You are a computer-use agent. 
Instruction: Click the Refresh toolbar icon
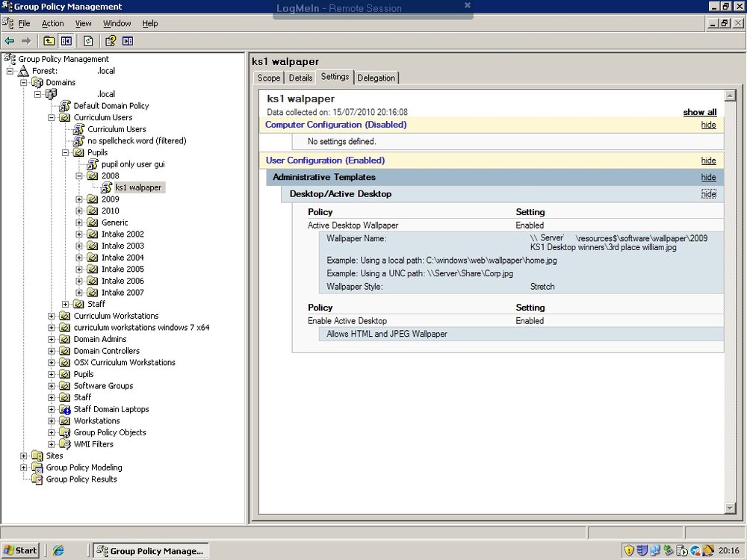coord(88,41)
